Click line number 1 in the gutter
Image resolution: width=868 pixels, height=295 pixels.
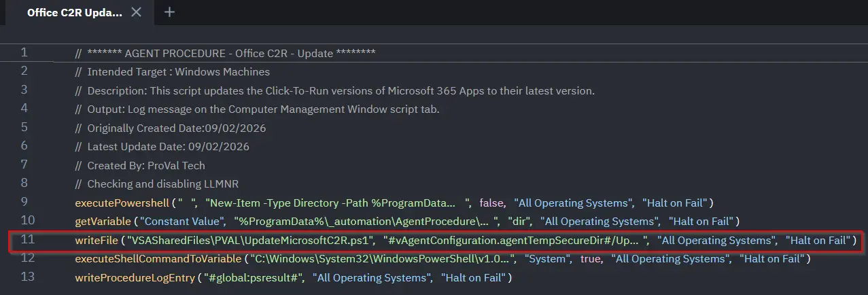pos(24,53)
